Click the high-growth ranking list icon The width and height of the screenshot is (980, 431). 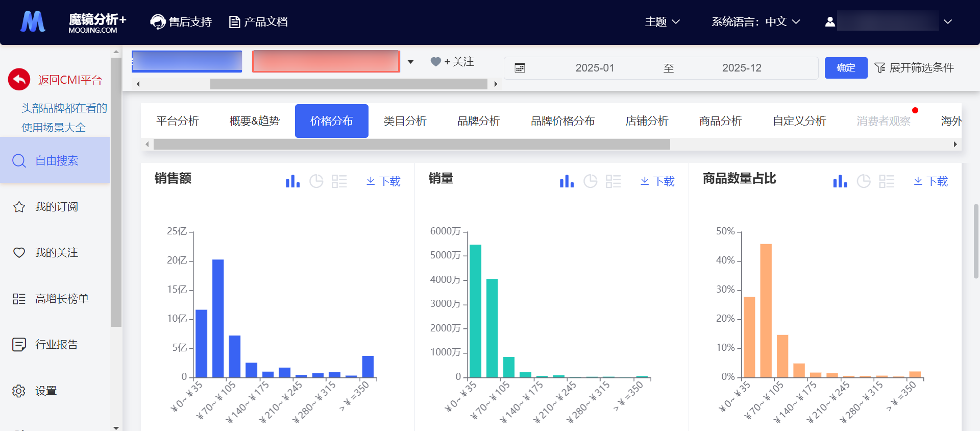pyautogui.click(x=19, y=299)
